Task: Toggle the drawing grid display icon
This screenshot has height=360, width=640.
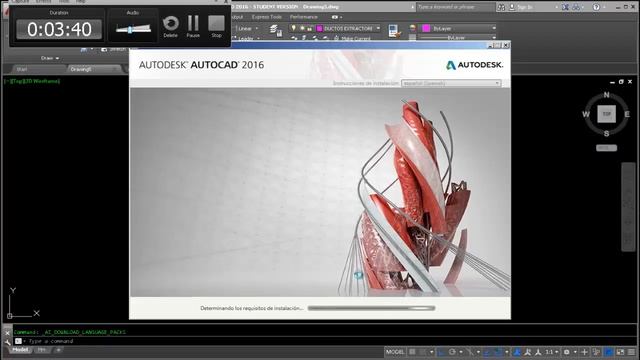Action: (413, 352)
